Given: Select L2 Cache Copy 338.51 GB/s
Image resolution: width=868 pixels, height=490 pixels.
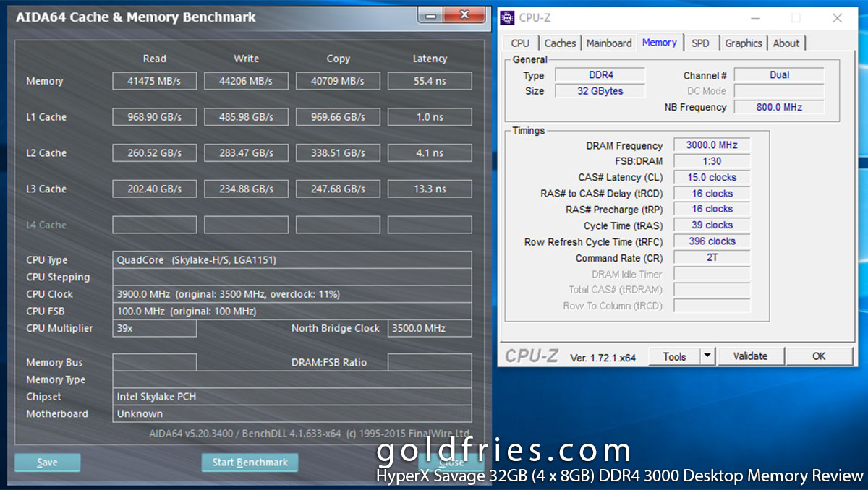Looking at the screenshot, I should [x=338, y=153].
